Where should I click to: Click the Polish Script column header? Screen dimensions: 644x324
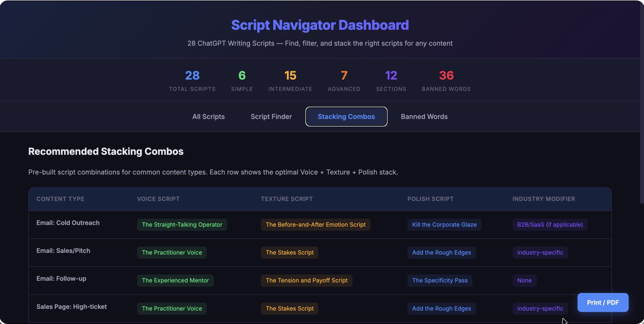[x=430, y=199]
